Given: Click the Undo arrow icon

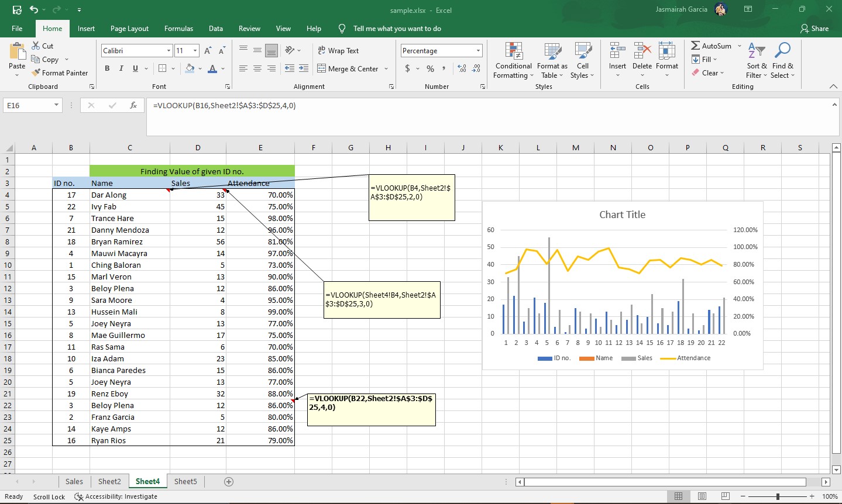Looking at the screenshot, I should 34,10.
